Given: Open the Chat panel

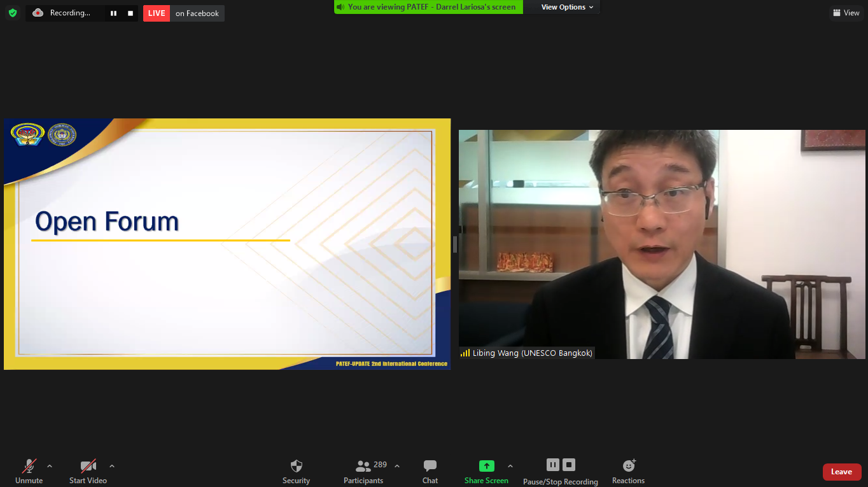Looking at the screenshot, I should click(x=430, y=470).
